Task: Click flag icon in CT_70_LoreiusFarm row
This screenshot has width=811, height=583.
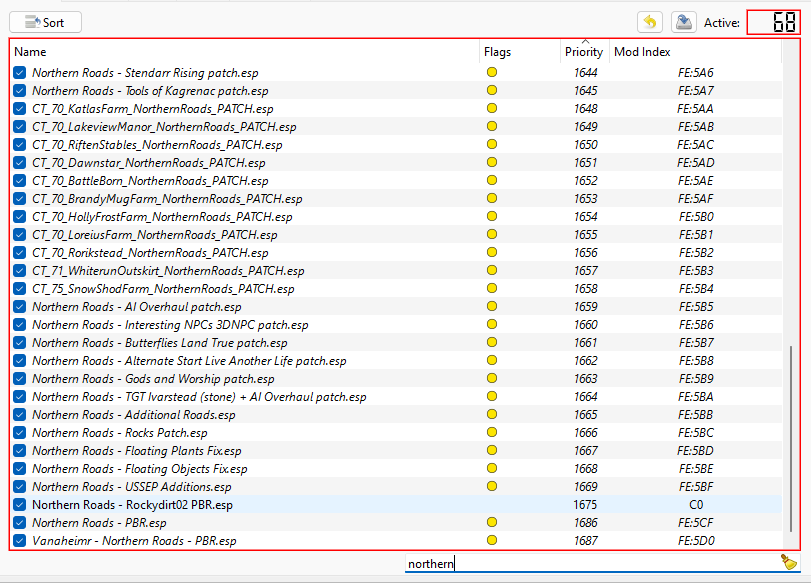Action: [492, 234]
